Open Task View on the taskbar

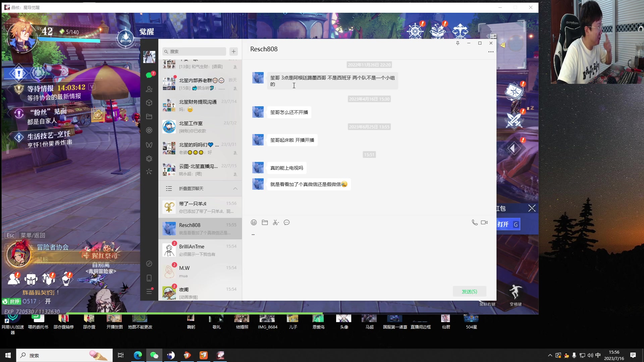pos(121,355)
